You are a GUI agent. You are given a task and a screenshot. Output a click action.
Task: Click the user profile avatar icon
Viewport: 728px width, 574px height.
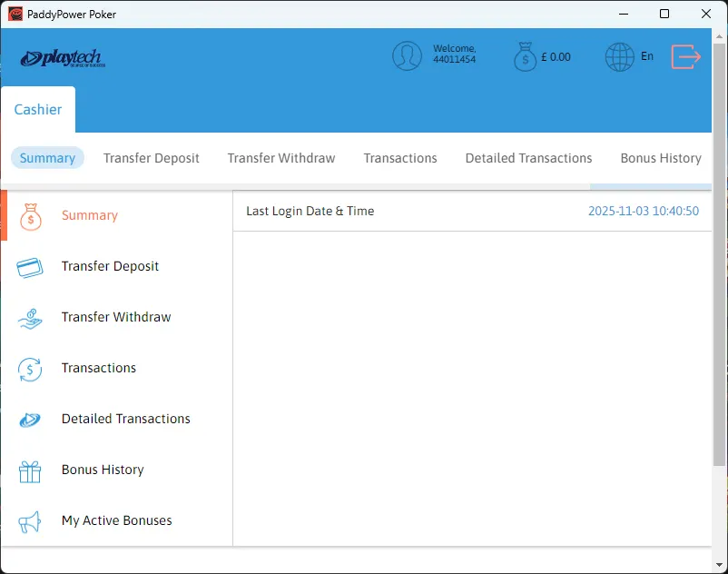click(408, 56)
